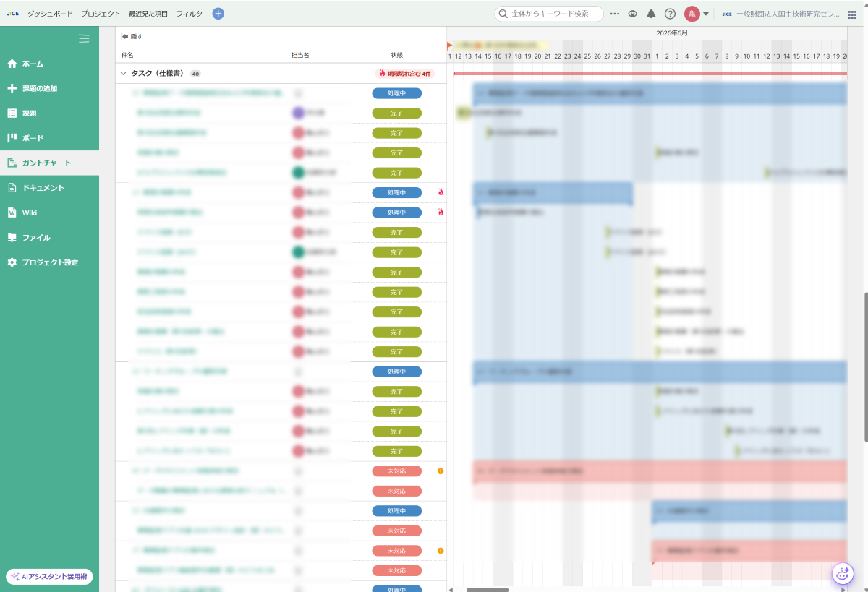Open the apps grid icon at top right
Screen dimensions: 868x592
click(852, 14)
